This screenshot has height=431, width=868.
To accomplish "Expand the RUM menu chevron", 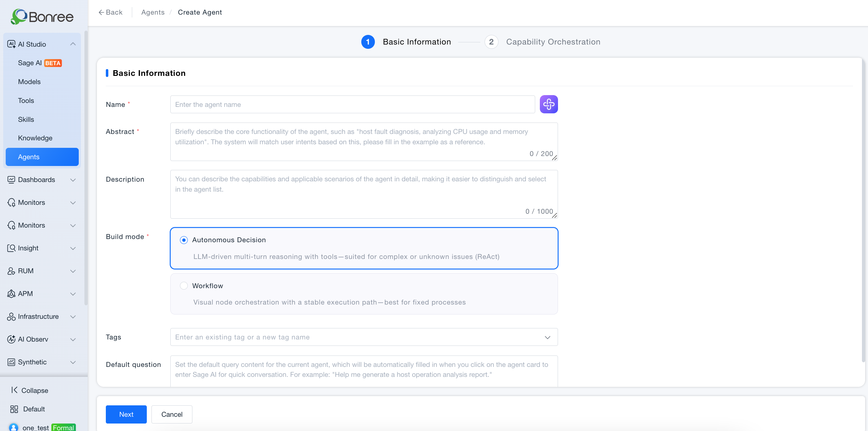I will 73,271.
